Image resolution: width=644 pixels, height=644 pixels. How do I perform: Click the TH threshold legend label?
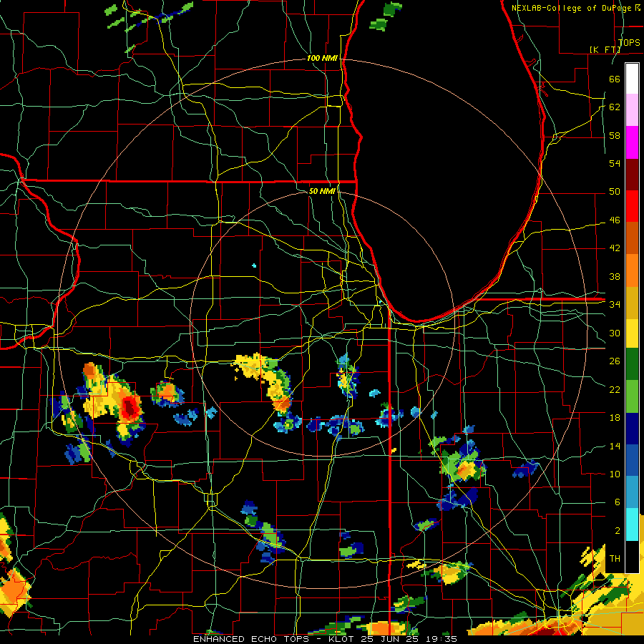point(615,559)
